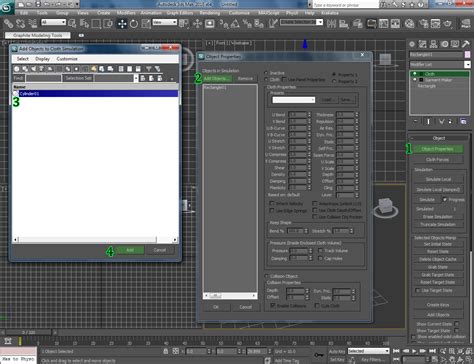The image size is (474, 364).
Task: Click the Unlink Selection icon
Action: pos(20,24)
